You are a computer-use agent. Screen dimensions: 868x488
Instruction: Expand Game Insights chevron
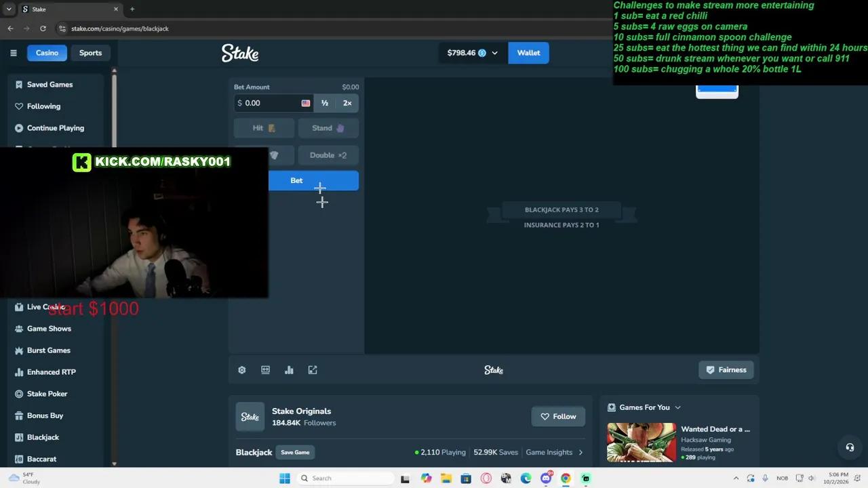coord(580,453)
